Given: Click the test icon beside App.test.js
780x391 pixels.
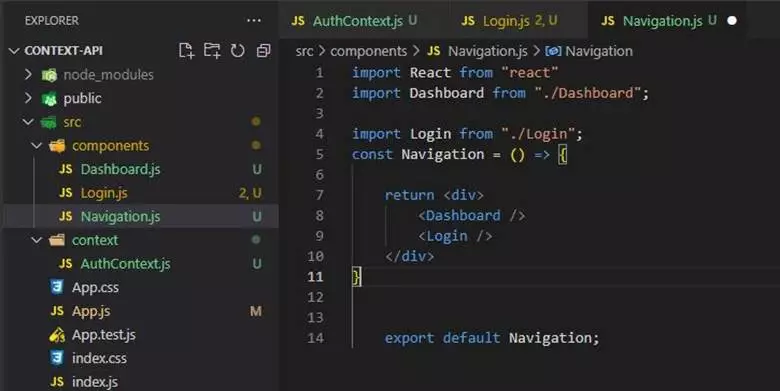Looking at the screenshot, I should (x=57, y=335).
